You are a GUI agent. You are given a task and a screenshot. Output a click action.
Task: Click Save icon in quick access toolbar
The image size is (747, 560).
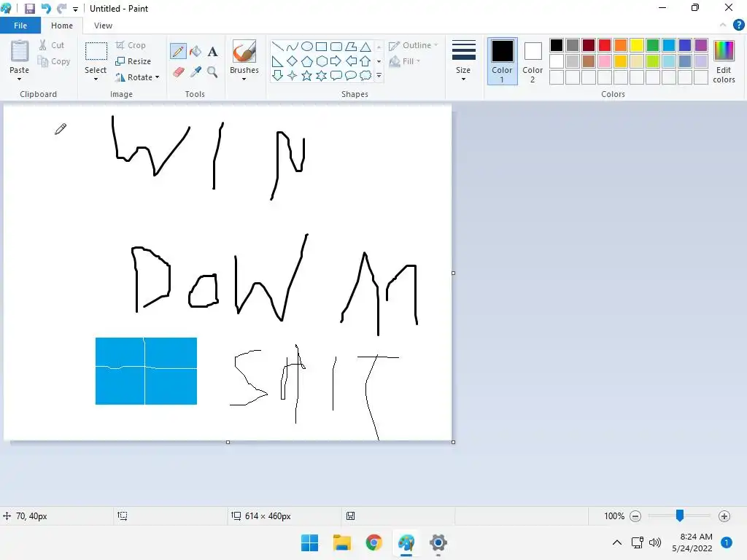pos(29,9)
